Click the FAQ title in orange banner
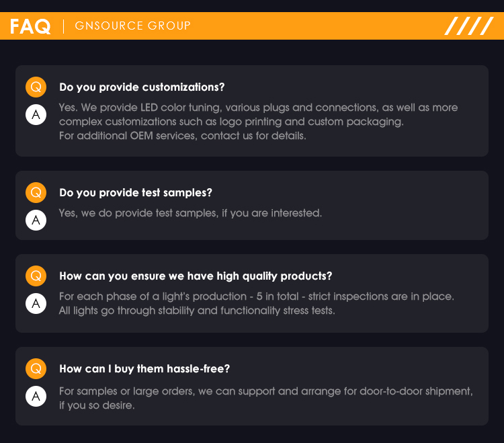 [x=30, y=26]
